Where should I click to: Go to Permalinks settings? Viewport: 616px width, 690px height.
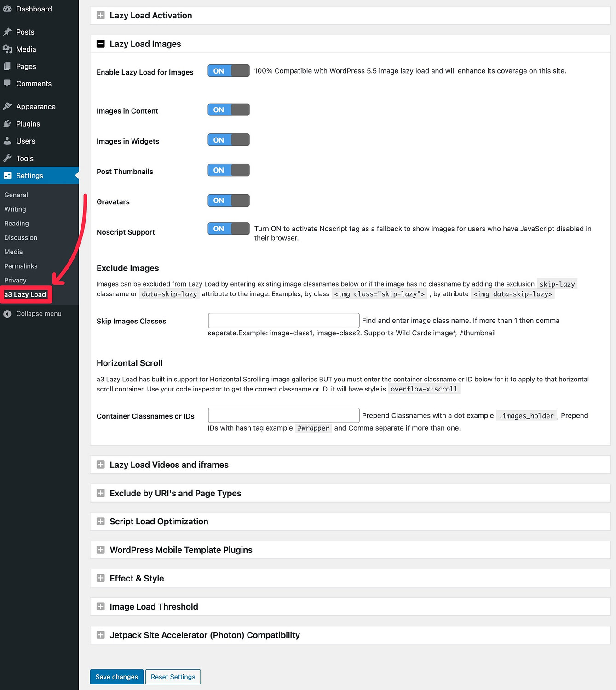click(x=21, y=266)
